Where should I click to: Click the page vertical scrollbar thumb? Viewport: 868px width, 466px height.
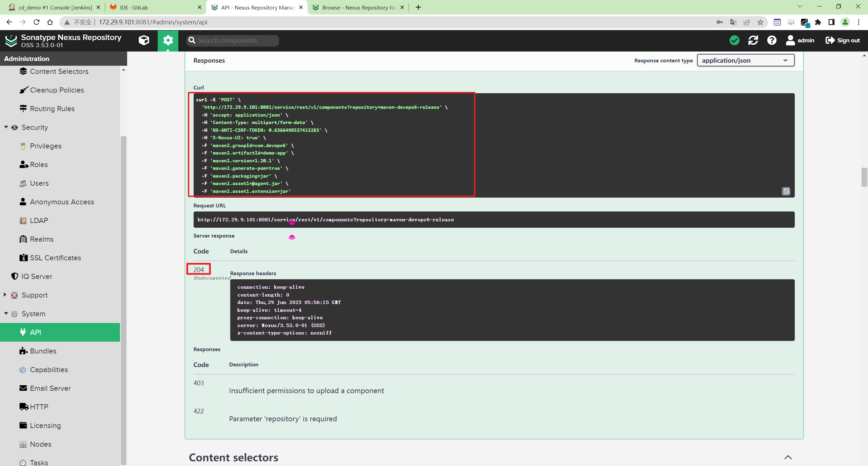point(864,177)
